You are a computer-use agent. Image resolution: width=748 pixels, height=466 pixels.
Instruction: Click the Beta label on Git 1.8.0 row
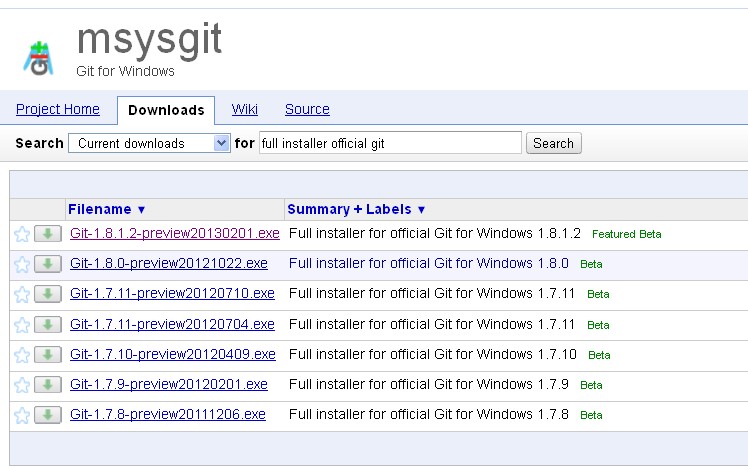[x=591, y=264]
